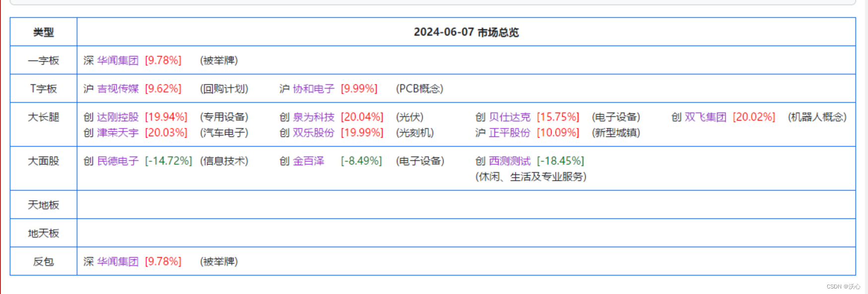Screen dimensions: 868x294
Task: Click the (光伏) tag
Action: [410, 117]
